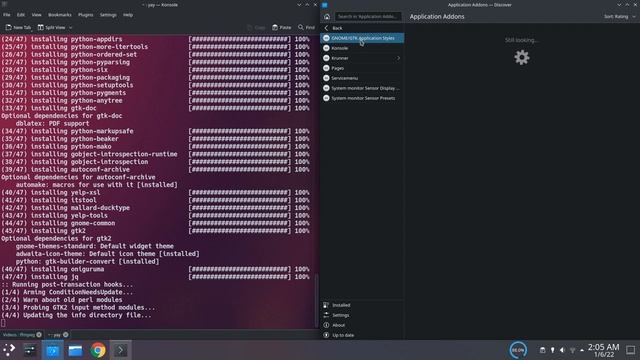Open About page in Discover
The image size is (640, 360).
pos(362,325)
